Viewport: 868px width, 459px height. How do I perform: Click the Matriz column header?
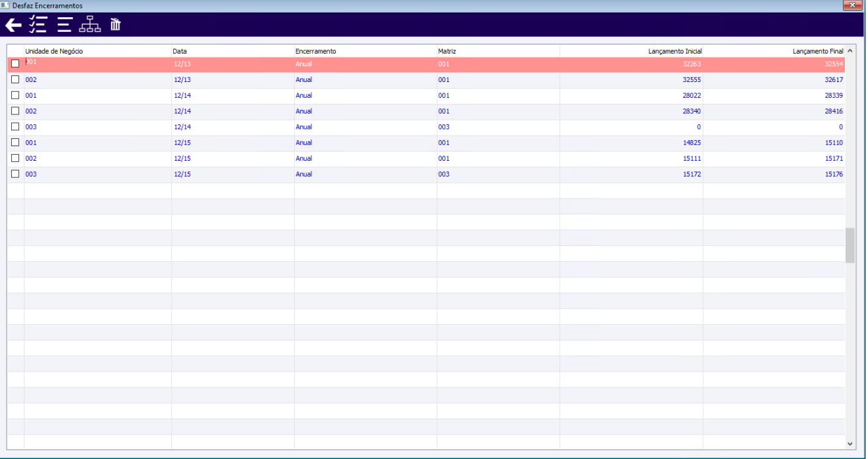pos(498,51)
